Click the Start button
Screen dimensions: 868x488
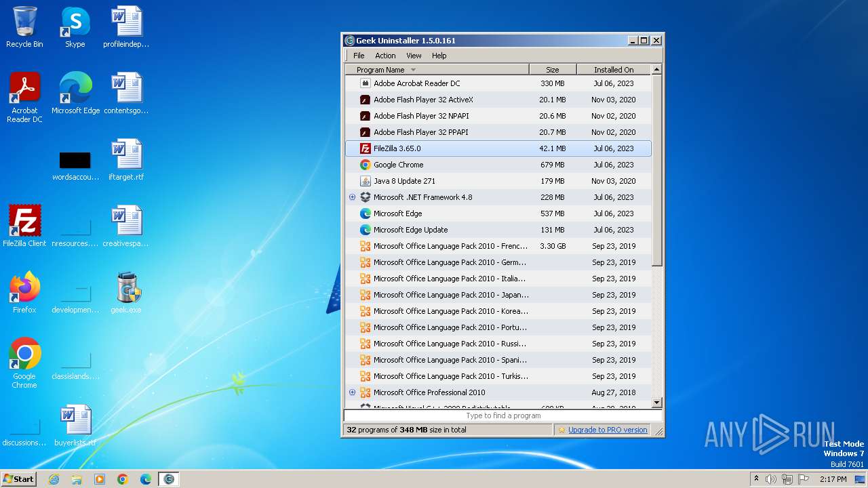click(x=18, y=479)
